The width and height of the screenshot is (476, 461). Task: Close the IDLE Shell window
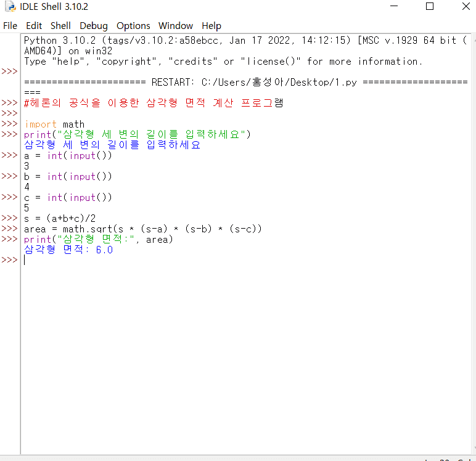pos(466,6)
